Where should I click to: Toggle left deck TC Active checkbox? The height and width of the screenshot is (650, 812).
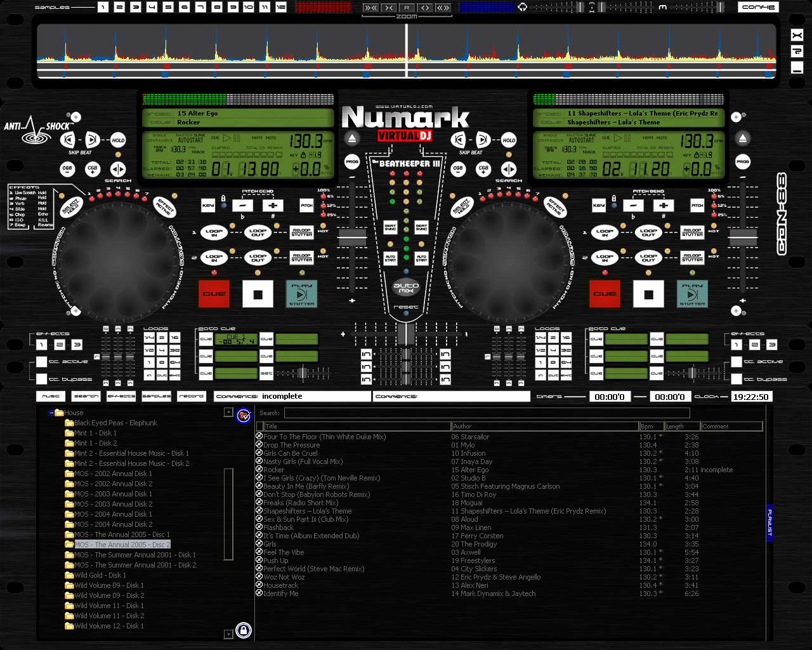[x=42, y=362]
